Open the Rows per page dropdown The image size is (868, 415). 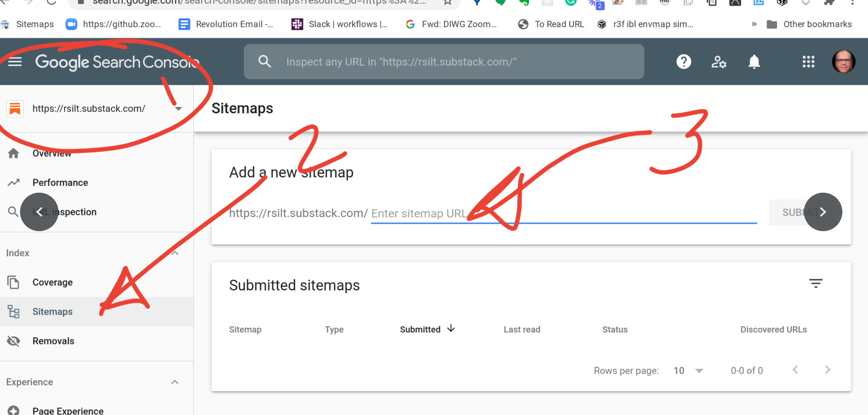[688, 371]
